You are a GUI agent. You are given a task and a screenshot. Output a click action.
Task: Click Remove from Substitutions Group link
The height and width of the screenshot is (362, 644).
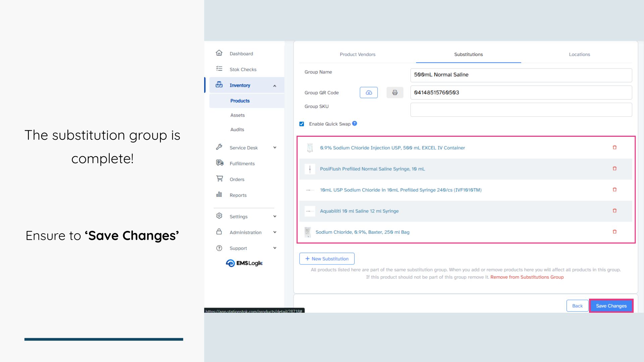[x=527, y=277]
